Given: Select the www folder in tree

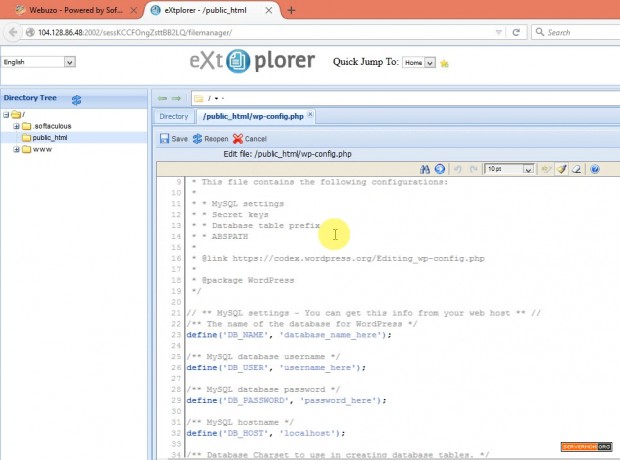Looking at the screenshot, I should [x=42, y=150].
